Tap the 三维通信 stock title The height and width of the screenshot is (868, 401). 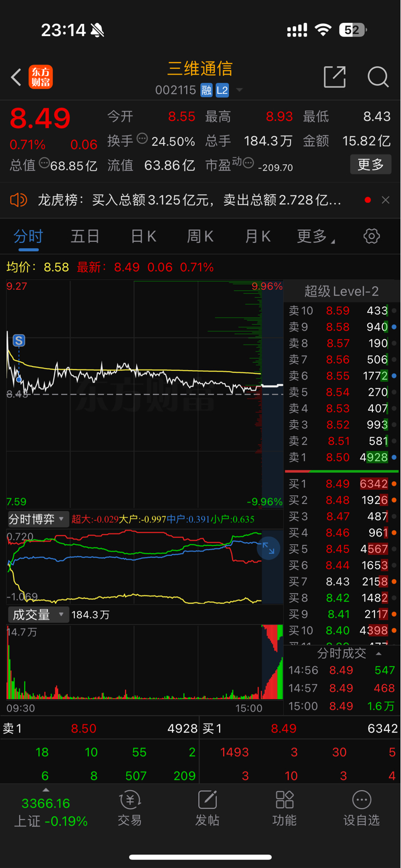[x=200, y=68]
